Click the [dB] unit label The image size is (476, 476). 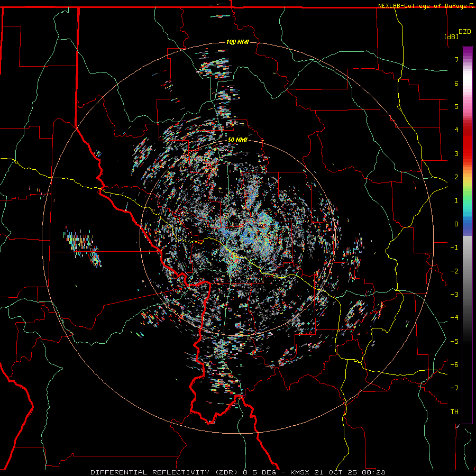[x=452, y=36]
